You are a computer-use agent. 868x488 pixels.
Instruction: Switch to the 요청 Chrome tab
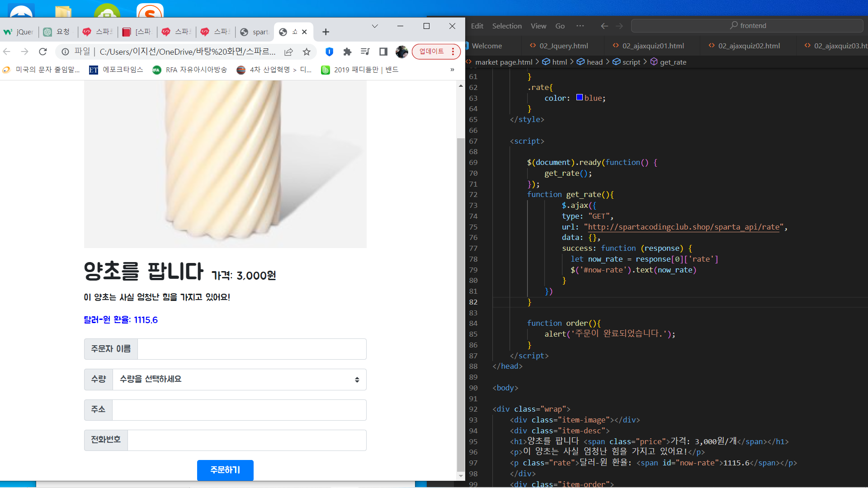(x=58, y=32)
